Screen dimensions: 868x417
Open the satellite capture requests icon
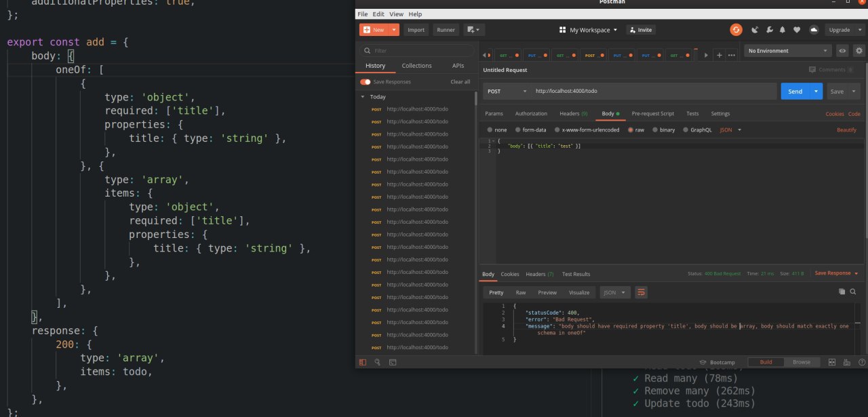tap(755, 30)
